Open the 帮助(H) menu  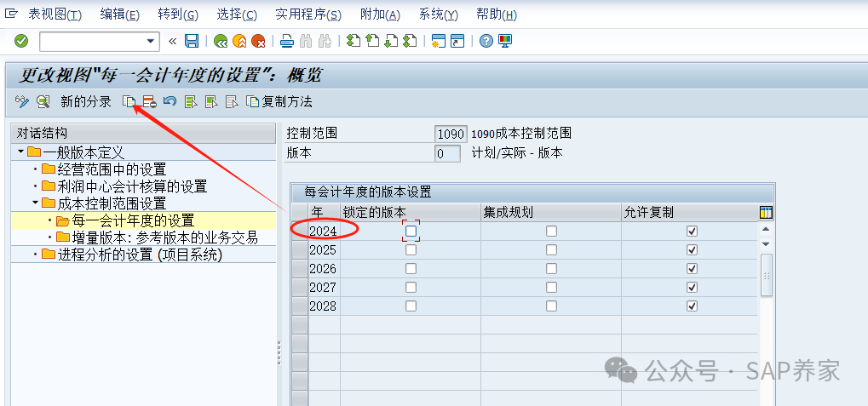pyautogui.click(x=497, y=14)
